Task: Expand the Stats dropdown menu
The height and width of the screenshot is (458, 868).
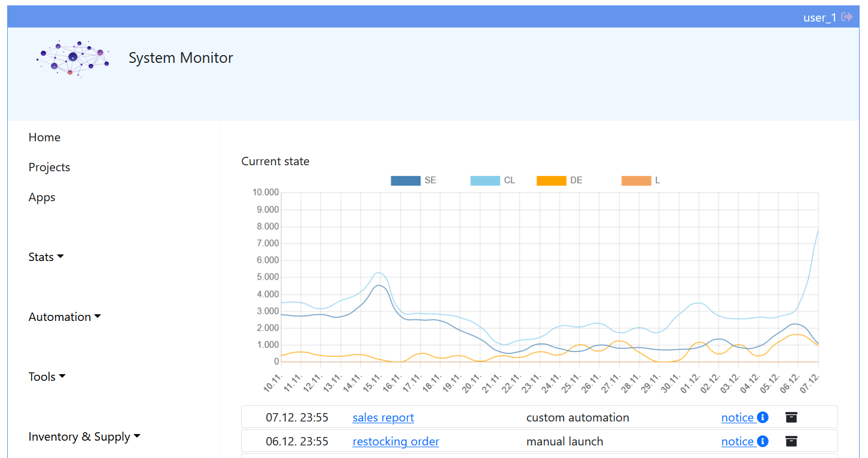Action: click(x=46, y=257)
